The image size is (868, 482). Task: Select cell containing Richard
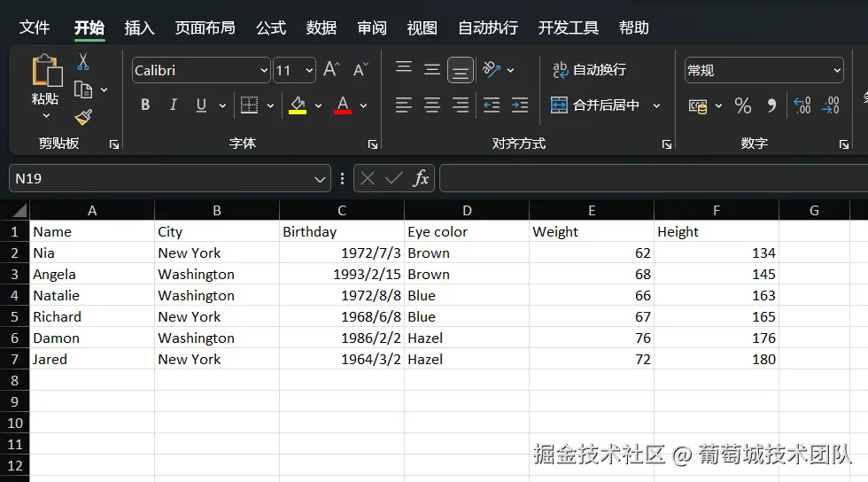click(x=92, y=316)
